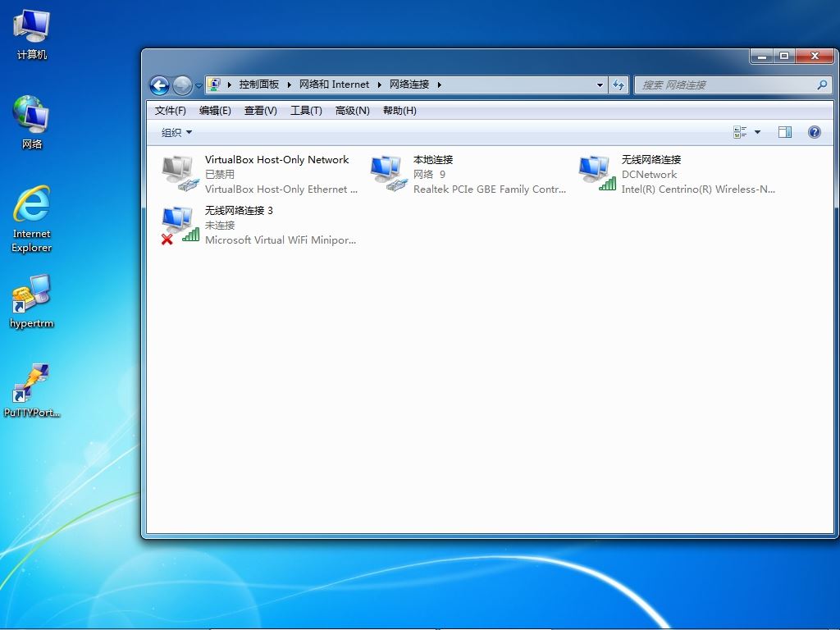The image size is (840, 630).
Task: Click the 已禁用 status text
Action: [220, 174]
